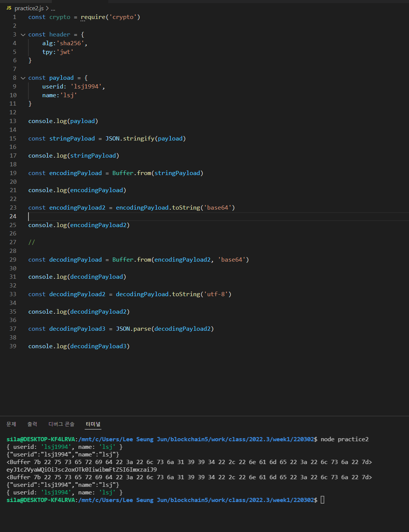The image size is (409, 532).
Task: Select line number 1 in gutter
Action: pyautogui.click(x=15, y=17)
